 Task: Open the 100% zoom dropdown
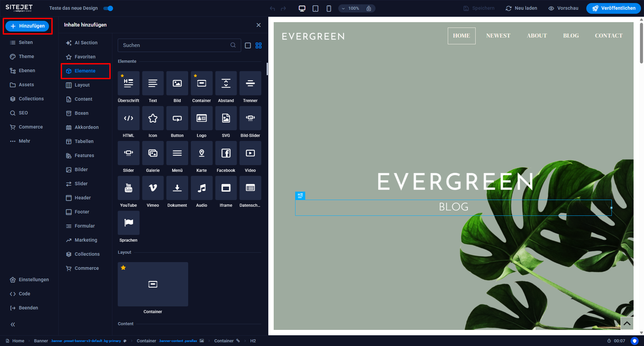pyautogui.click(x=351, y=8)
